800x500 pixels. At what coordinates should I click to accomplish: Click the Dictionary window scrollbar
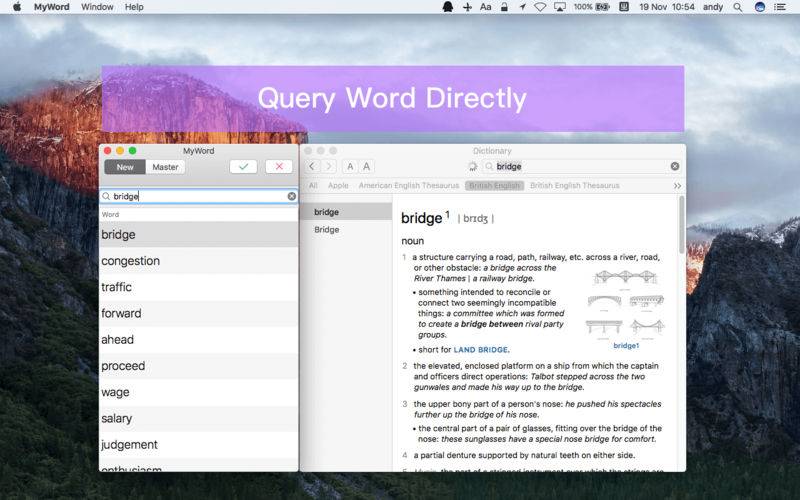click(682, 225)
